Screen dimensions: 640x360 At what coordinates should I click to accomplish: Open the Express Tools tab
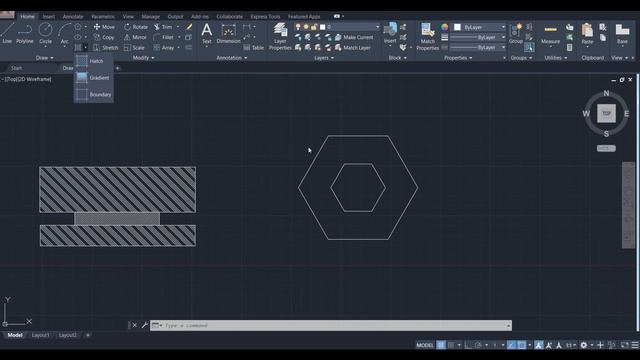pyautogui.click(x=265, y=16)
